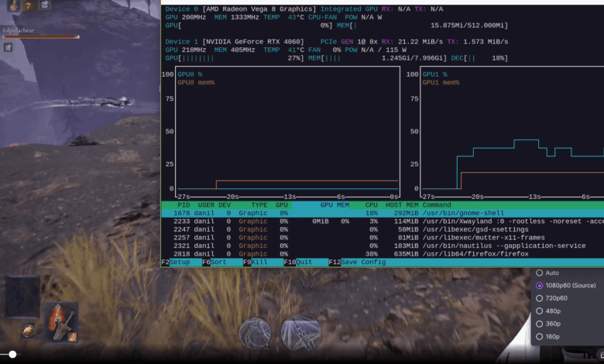Click the status effect icon under health bar
Screen dimensions: 604x364
tap(8, 47)
